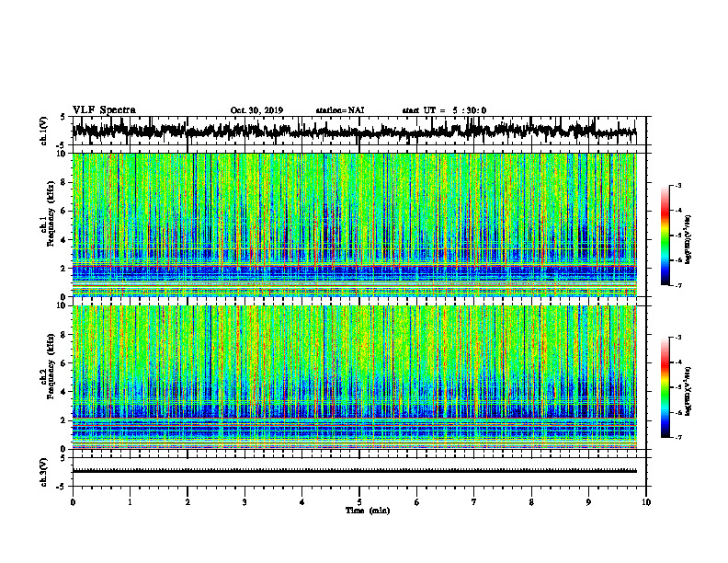Click time axis tick label "5"
728x563 pixels.
tap(359, 502)
